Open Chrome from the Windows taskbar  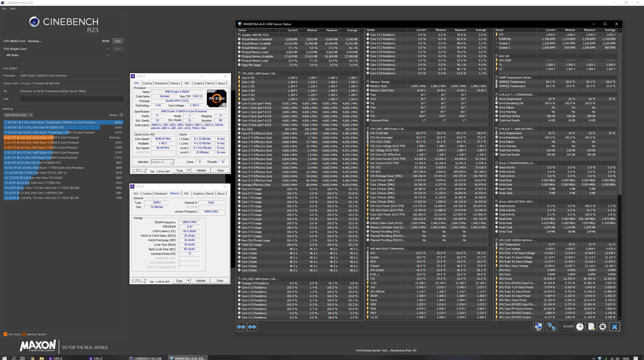click(x=32, y=358)
